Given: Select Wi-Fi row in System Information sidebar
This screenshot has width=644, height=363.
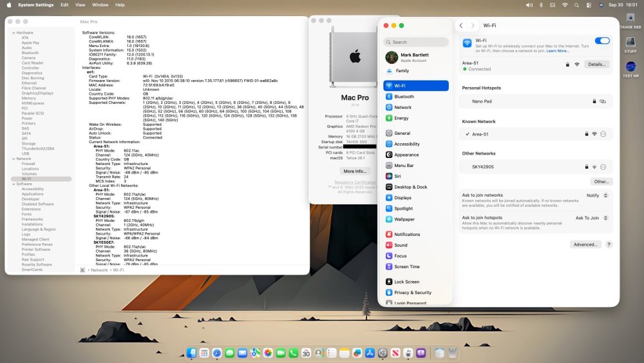Looking at the screenshot, I should (x=41, y=179).
